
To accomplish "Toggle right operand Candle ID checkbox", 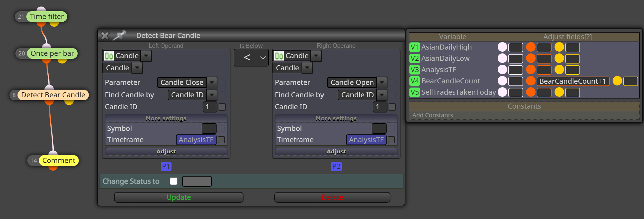I will point(392,107).
